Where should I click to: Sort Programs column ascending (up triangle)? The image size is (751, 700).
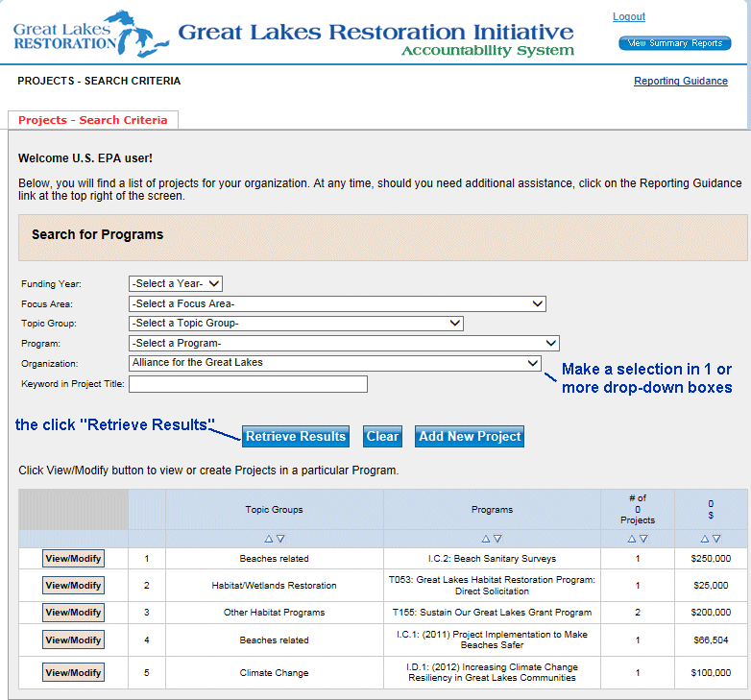[486, 539]
